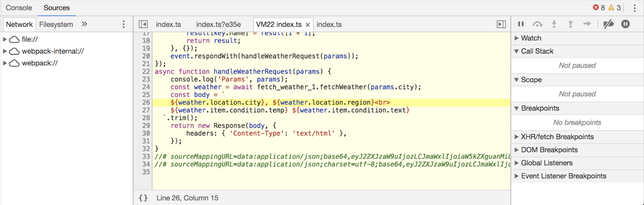Image resolution: width=644 pixels, height=205 pixels.
Task: Click line number 22 in gutter
Action: 146,72
